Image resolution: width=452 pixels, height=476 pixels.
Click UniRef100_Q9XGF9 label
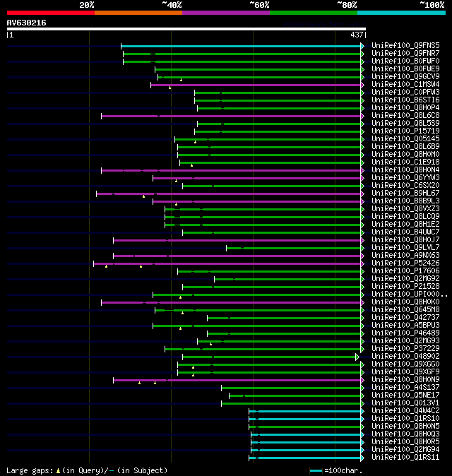405,372
